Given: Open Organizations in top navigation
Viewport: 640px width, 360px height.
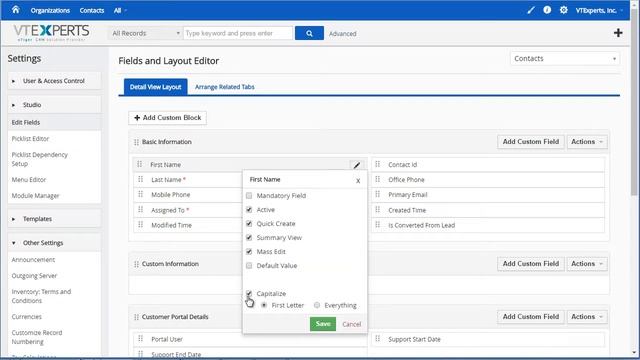Looking at the screenshot, I should [x=50, y=10].
